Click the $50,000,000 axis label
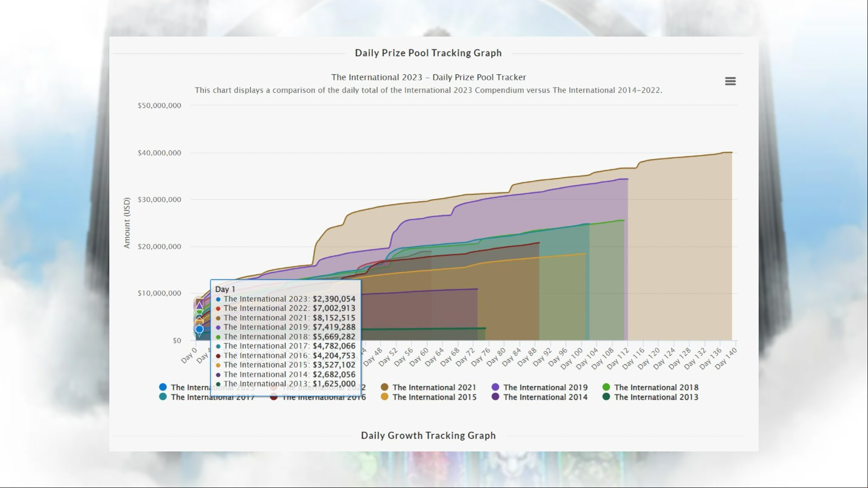The image size is (868, 488). pos(159,106)
